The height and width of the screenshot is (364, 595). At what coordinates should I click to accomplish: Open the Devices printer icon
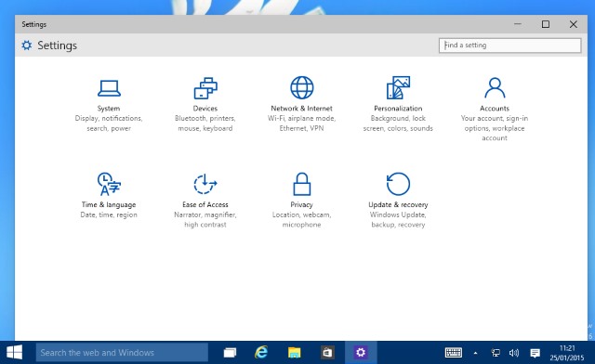point(205,88)
